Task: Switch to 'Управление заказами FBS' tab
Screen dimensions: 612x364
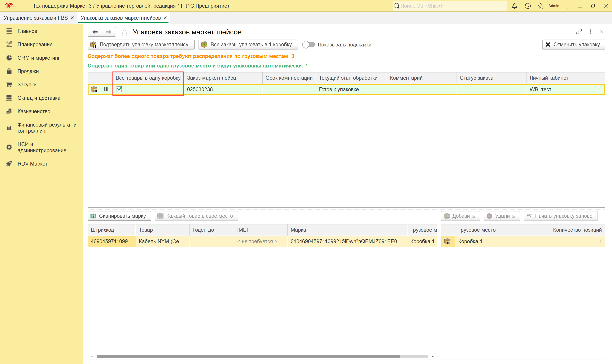Action: [x=36, y=18]
